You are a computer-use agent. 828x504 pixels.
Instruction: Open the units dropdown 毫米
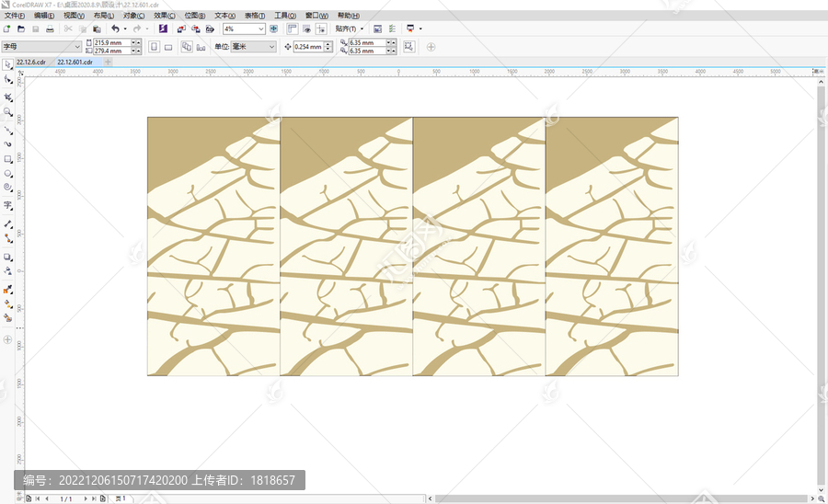(254, 46)
